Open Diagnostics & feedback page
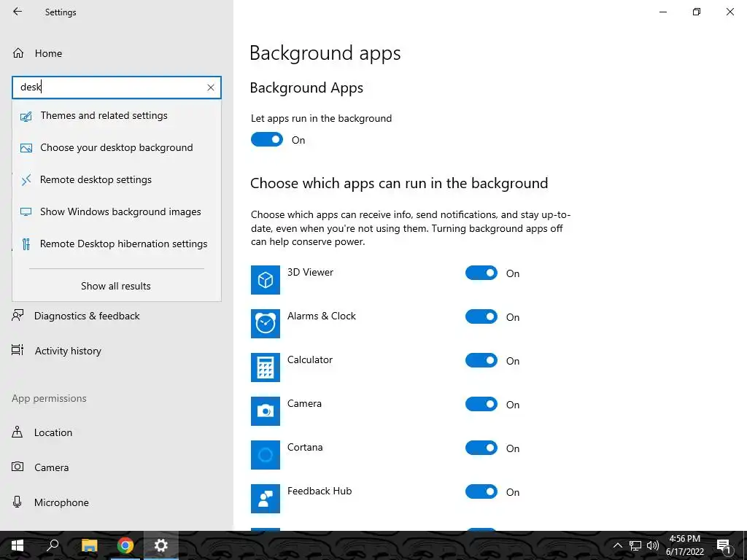The image size is (747, 560). point(87,316)
